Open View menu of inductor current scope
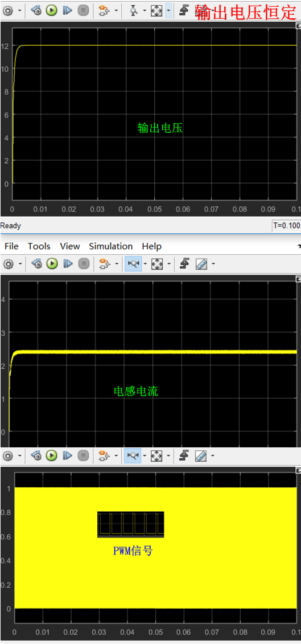The height and width of the screenshot is (644, 301). pos(70,246)
